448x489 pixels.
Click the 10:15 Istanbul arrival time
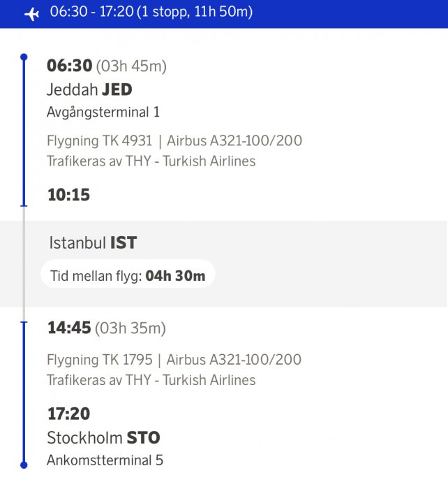pyautogui.click(x=68, y=195)
